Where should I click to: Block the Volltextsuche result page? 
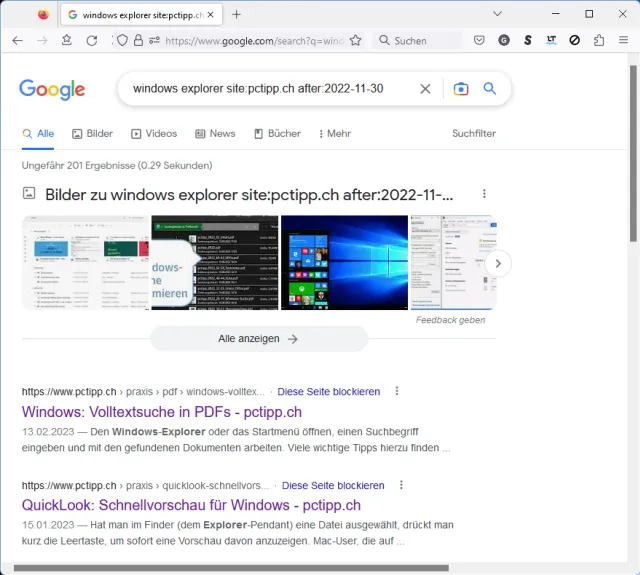pos(329,392)
